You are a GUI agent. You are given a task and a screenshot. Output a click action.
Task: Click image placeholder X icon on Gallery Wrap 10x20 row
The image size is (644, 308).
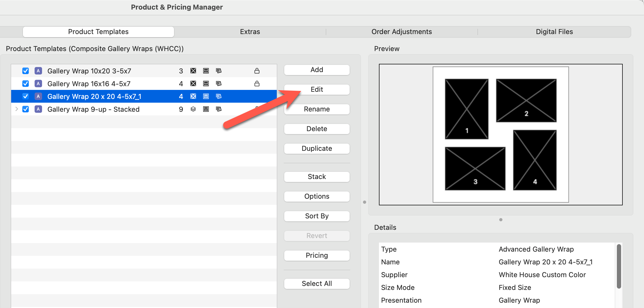[x=193, y=71]
